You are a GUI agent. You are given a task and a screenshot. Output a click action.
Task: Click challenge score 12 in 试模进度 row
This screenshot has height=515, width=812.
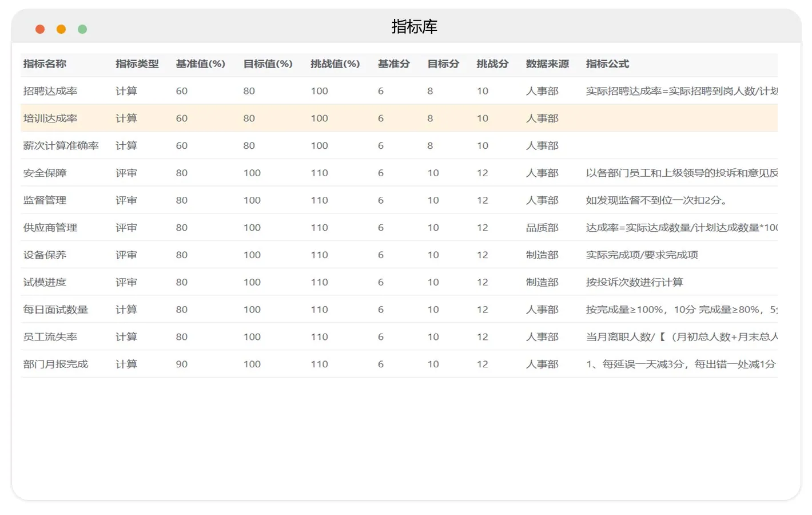pos(483,282)
